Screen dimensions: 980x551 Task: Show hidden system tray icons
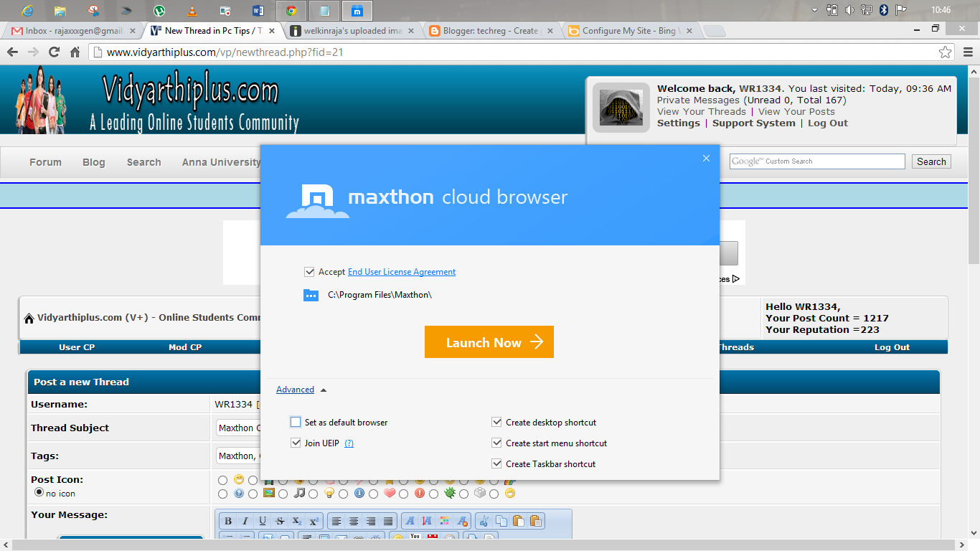click(x=814, y=10)
